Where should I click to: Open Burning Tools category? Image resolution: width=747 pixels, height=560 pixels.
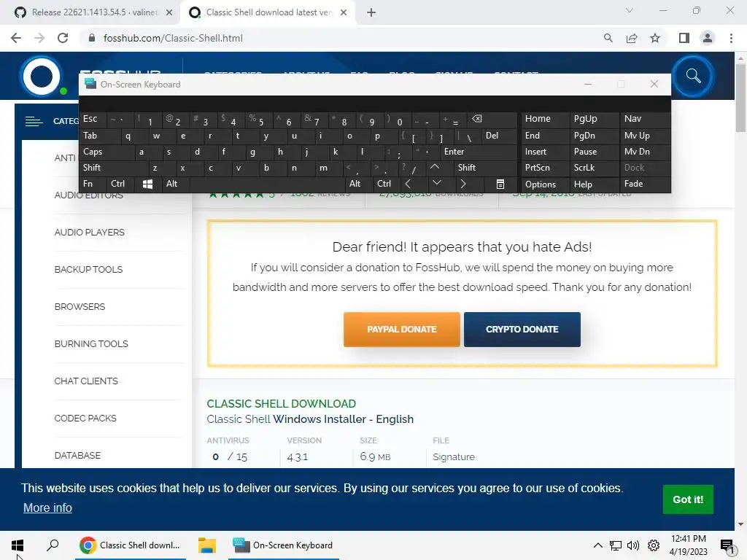tap(91, 344)
